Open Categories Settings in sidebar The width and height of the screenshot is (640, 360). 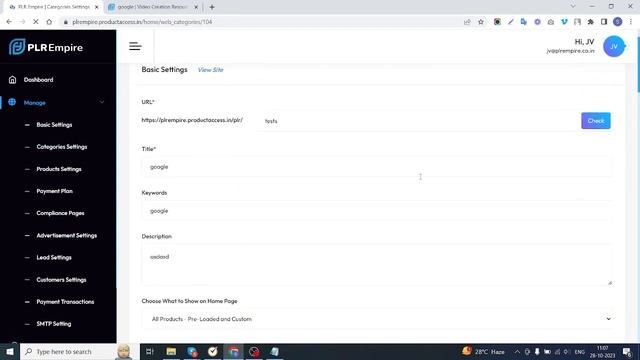(62, 147)
